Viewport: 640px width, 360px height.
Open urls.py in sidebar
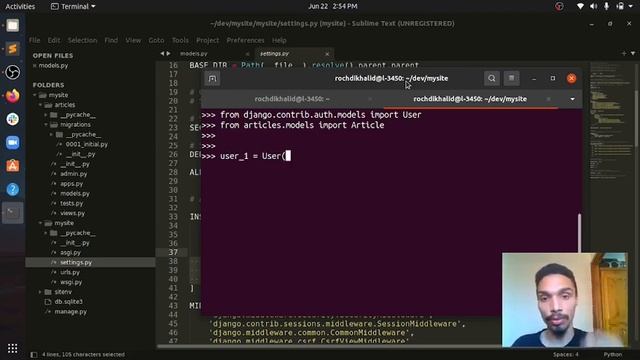70,272
